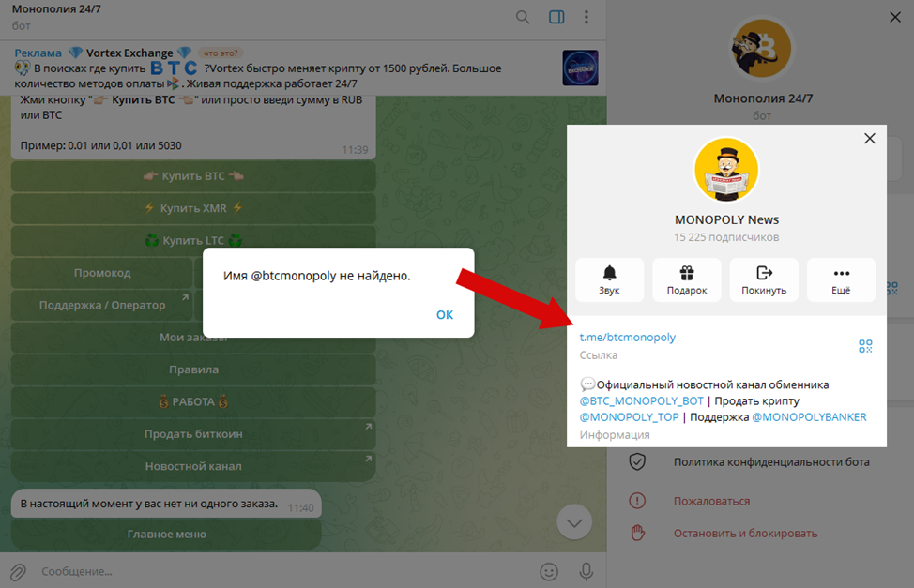Open the @BTC_MONOPOLY_BOT mention
914x588 pixels.
click(x=641, y=401)
